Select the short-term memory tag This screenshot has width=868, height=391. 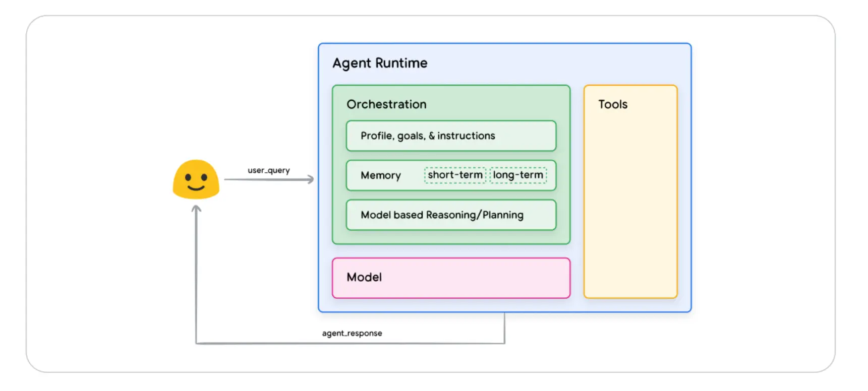coord(455,175)
